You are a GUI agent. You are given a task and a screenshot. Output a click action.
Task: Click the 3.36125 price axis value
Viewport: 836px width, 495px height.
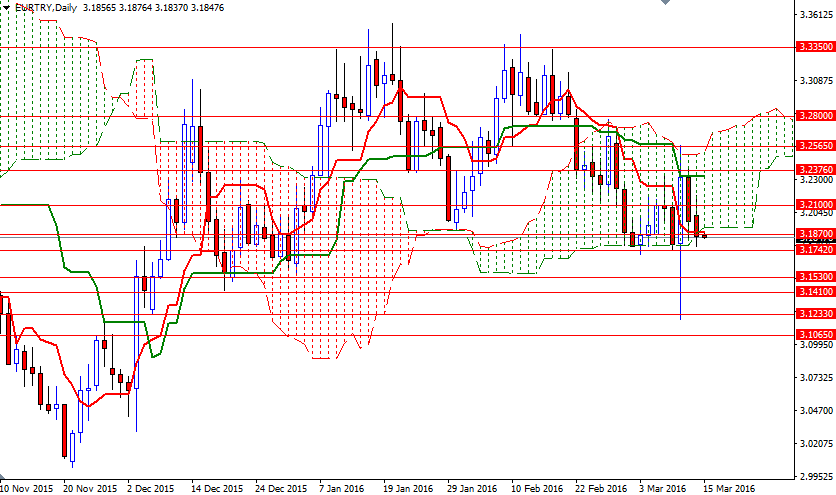(816, 15)
